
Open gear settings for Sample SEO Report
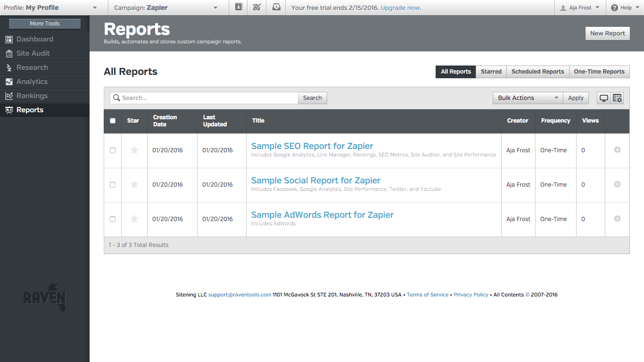point(617,150)
